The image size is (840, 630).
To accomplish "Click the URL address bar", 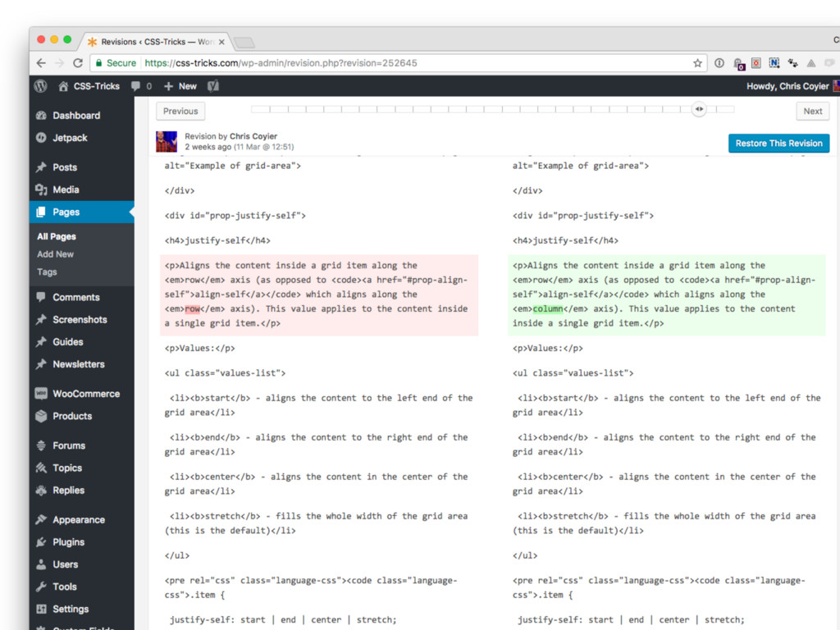I will point(398,63).
